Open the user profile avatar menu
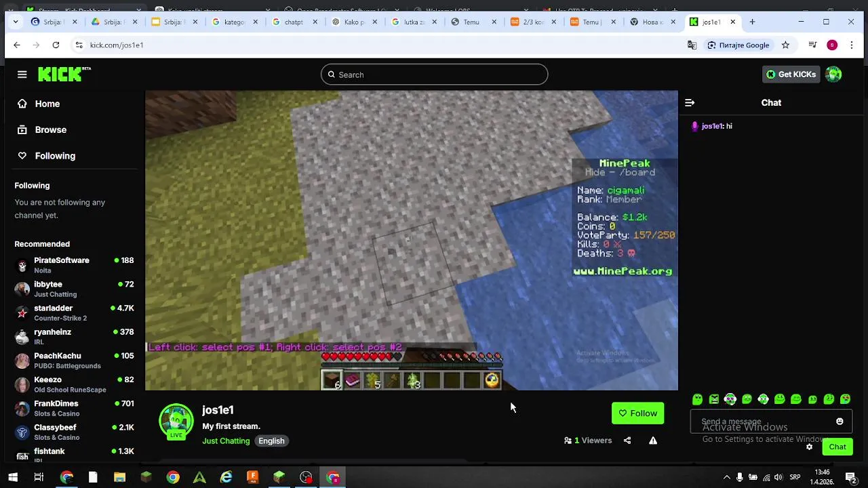 tap(833, 75)
